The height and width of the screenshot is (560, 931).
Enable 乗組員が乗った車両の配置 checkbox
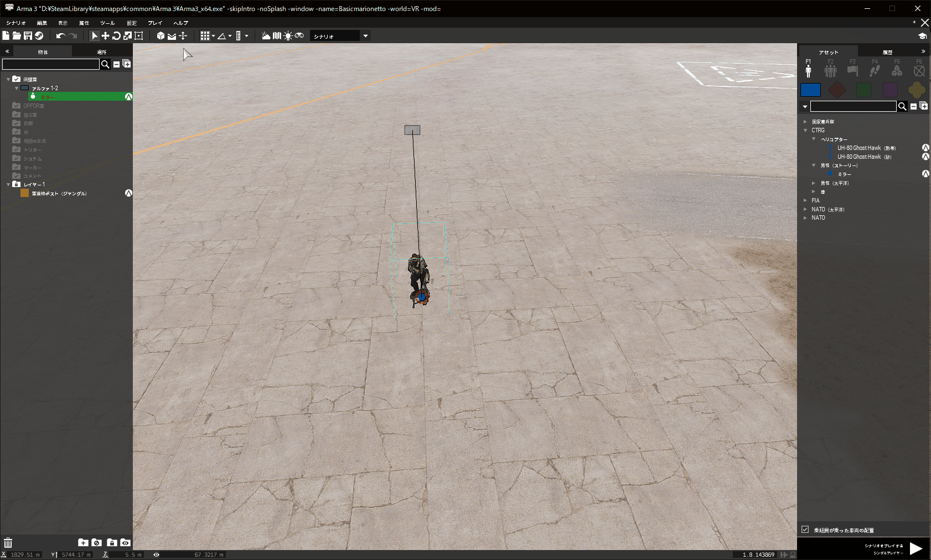(805, 530)
